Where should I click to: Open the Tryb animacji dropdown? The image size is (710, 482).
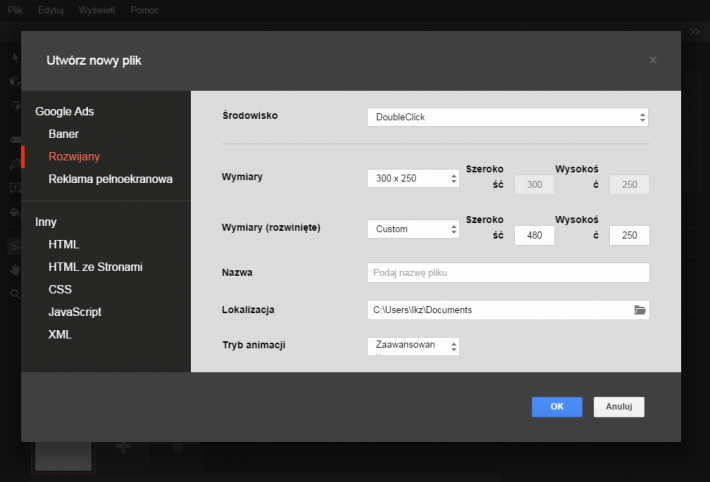click(x=413, y=347)
